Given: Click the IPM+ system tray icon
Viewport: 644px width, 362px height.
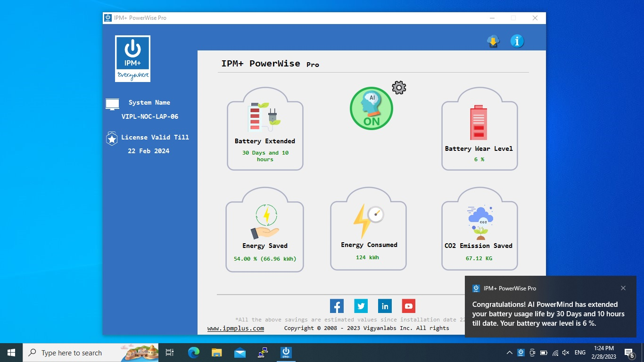Looking at the screenshot, I should click(520, 353).
